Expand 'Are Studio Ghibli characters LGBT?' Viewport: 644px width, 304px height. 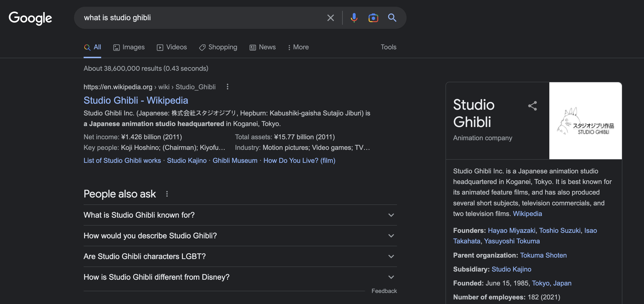pyautogui.click(x=240, y=256)
